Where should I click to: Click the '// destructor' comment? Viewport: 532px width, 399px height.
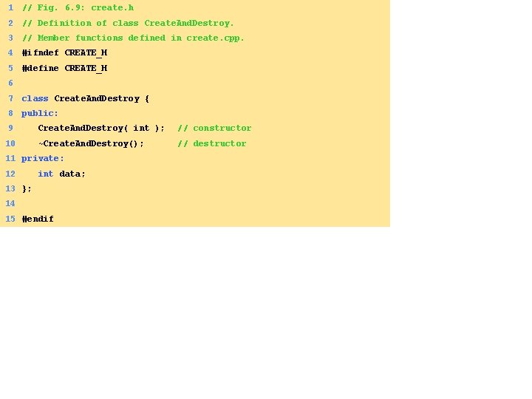(x=212, y=143)
